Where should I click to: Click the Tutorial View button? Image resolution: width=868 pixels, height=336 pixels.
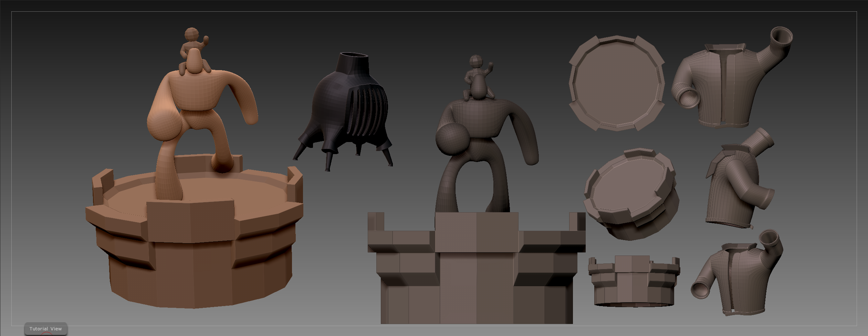(x=45, y=329)
